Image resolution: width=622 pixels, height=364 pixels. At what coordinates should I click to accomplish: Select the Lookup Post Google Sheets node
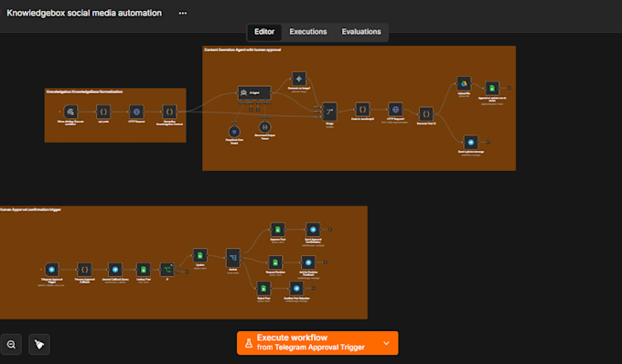(144, 270)
